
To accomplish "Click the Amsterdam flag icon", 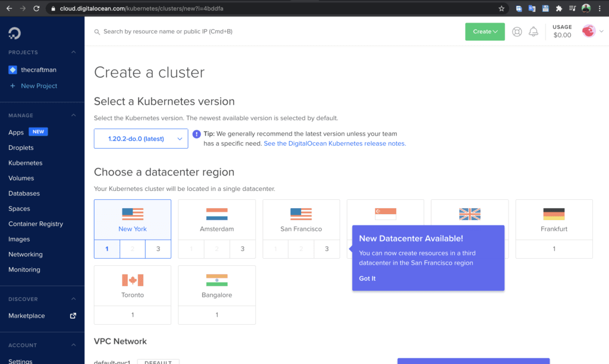I will pos(216,214).
